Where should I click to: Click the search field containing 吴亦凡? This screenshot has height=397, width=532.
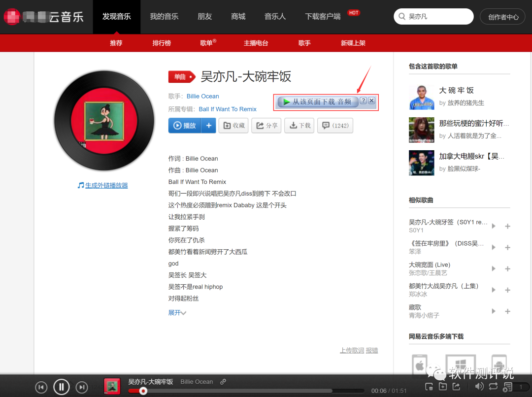433,16
